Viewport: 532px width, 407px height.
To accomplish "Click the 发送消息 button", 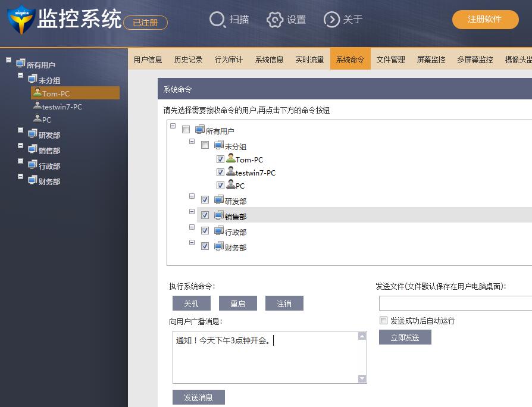I will (x=198, y=397).
